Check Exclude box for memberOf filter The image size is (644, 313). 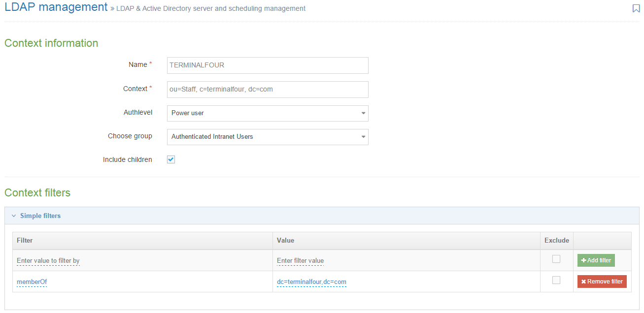(x=556, y=280)
